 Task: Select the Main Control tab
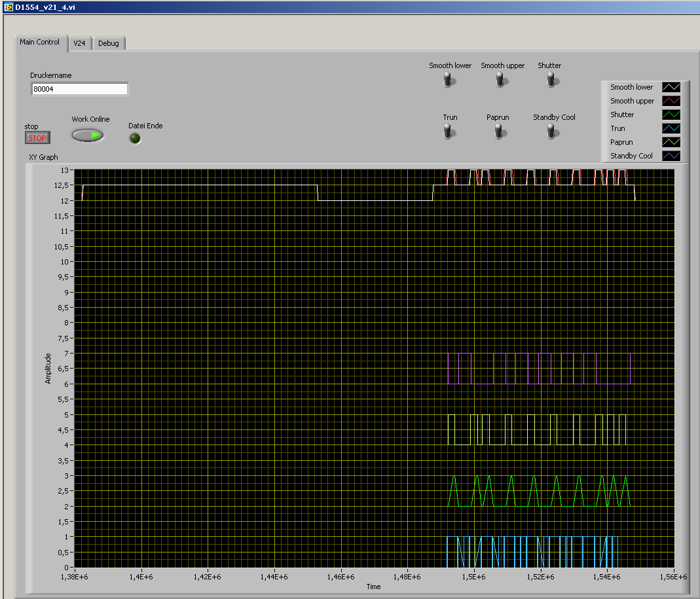point(39,42)
